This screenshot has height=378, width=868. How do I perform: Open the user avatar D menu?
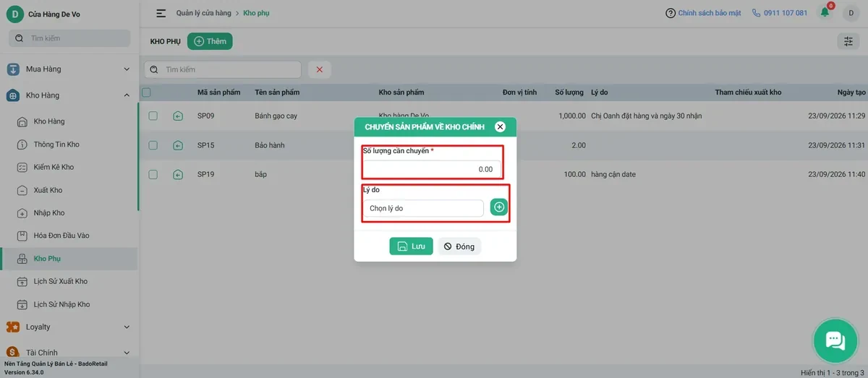point(851,13)
